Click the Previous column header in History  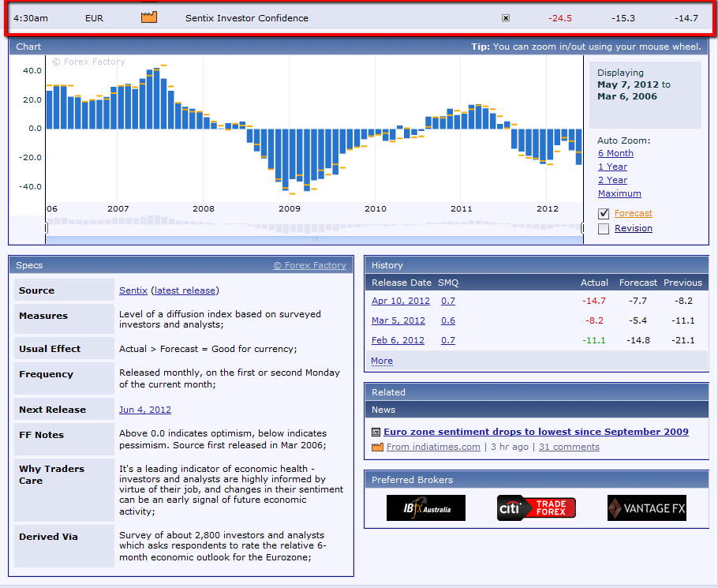(x=682, y=283)
